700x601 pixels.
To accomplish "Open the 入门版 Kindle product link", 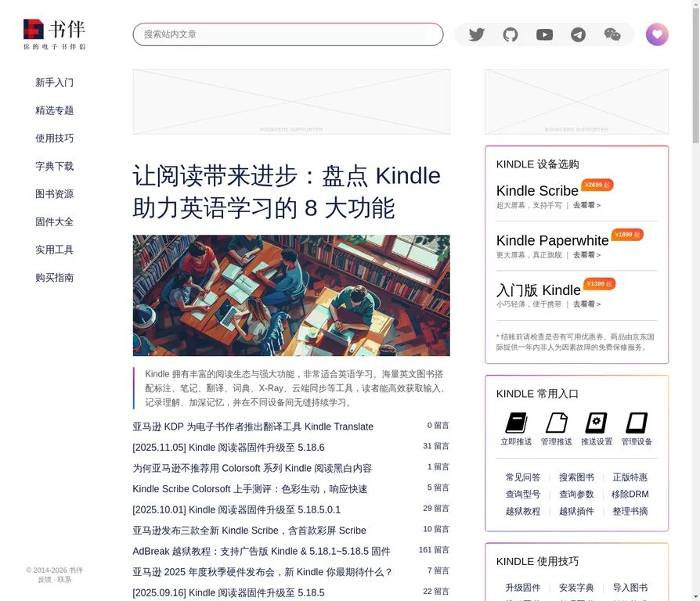I will (x=539, y=290).
